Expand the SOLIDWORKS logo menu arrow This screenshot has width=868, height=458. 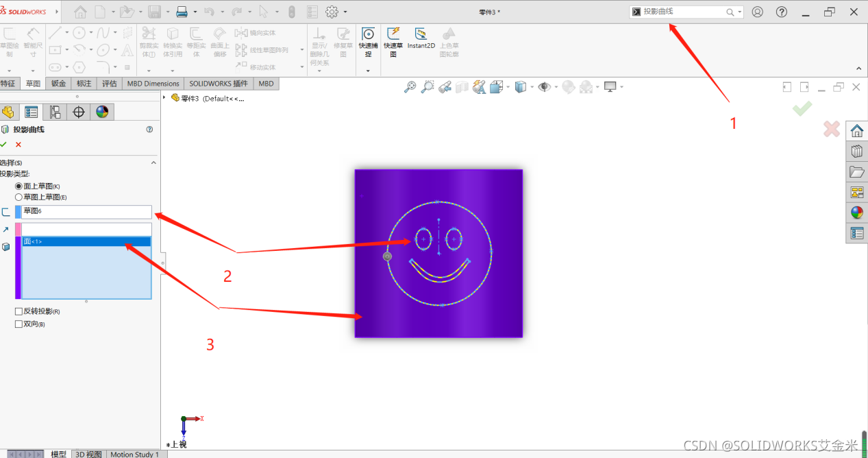(x=56, y=12)
